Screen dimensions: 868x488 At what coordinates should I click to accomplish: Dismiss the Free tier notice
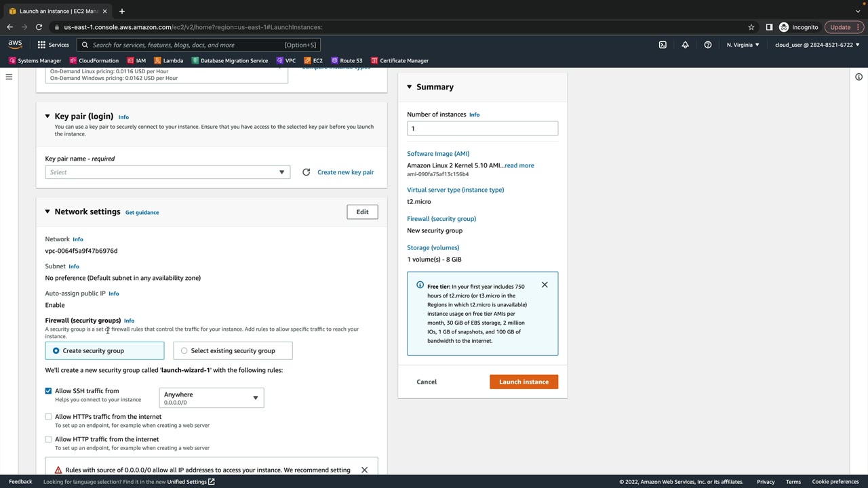545,285
